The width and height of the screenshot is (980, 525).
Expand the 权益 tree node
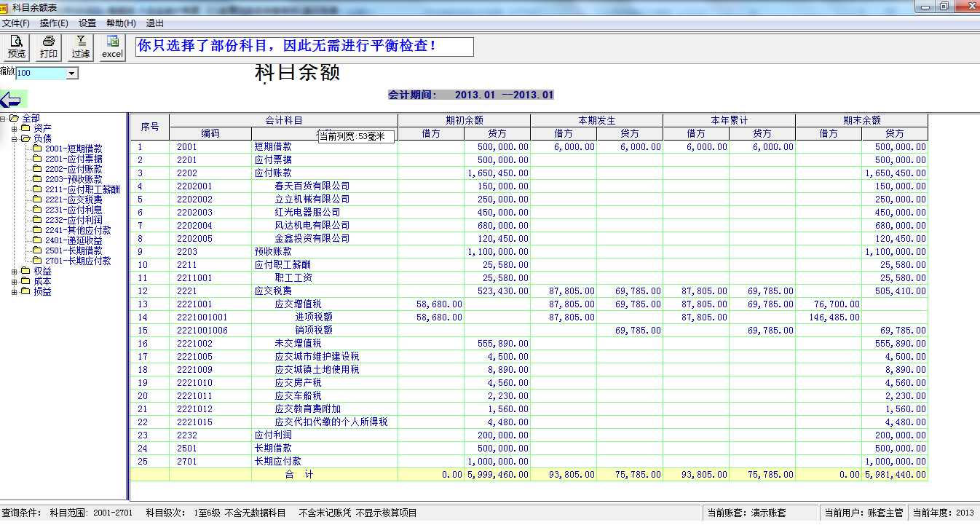(15, 272)
